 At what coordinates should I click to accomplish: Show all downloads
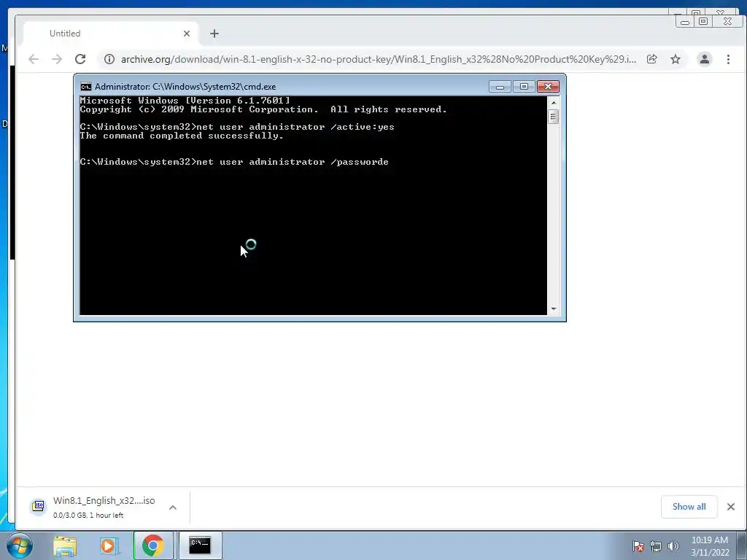click(x=689, y=507)
